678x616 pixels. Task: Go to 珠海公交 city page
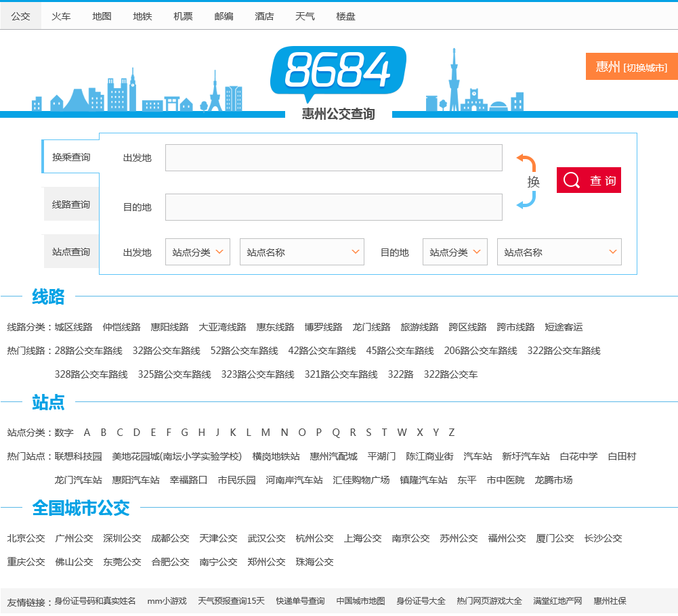(x=314, y=562)
